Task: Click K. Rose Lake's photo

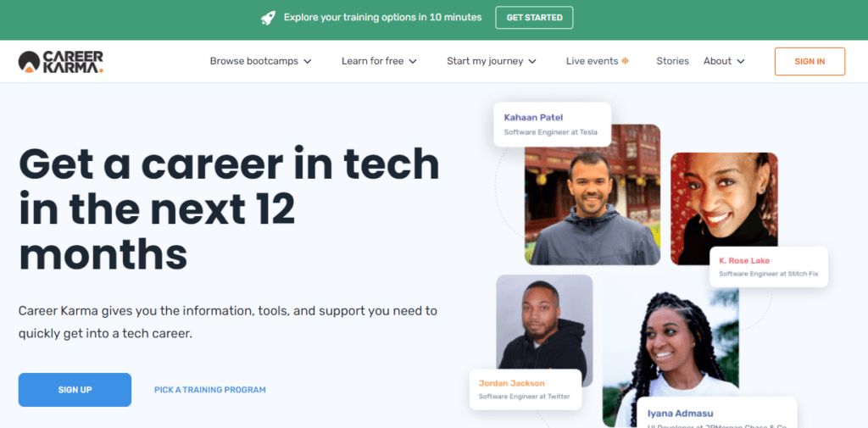Action: 724,208
